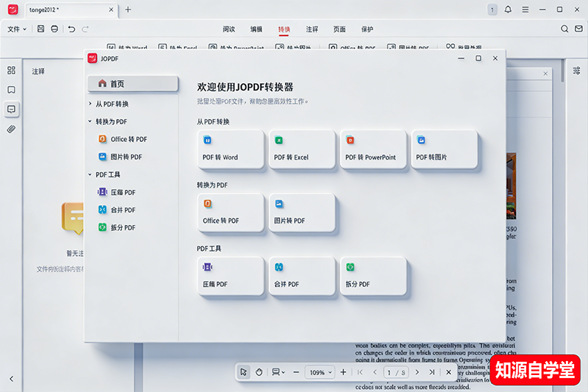Go to the next page
588x392 pixels.
(x=417, y=372)
